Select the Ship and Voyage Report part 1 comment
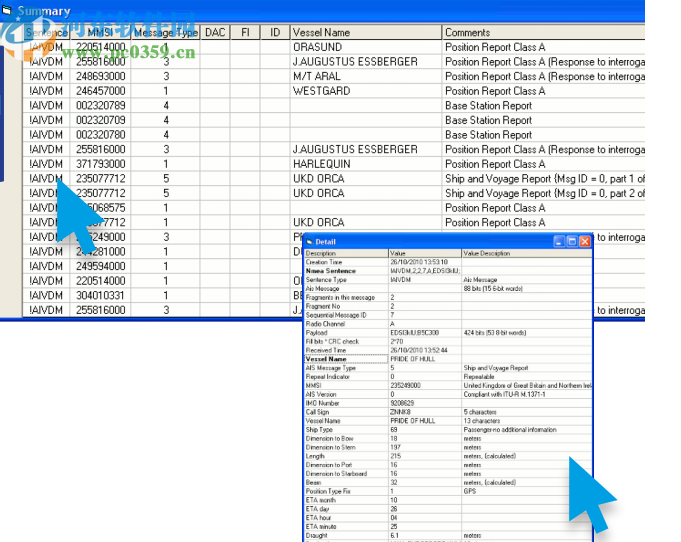 point(545,179)
